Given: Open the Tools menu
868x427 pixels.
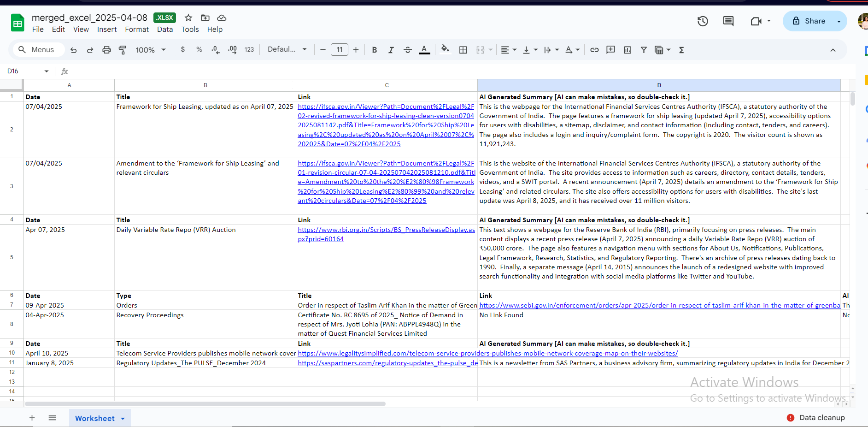Looking at the screenshot, I should [190, 30].
